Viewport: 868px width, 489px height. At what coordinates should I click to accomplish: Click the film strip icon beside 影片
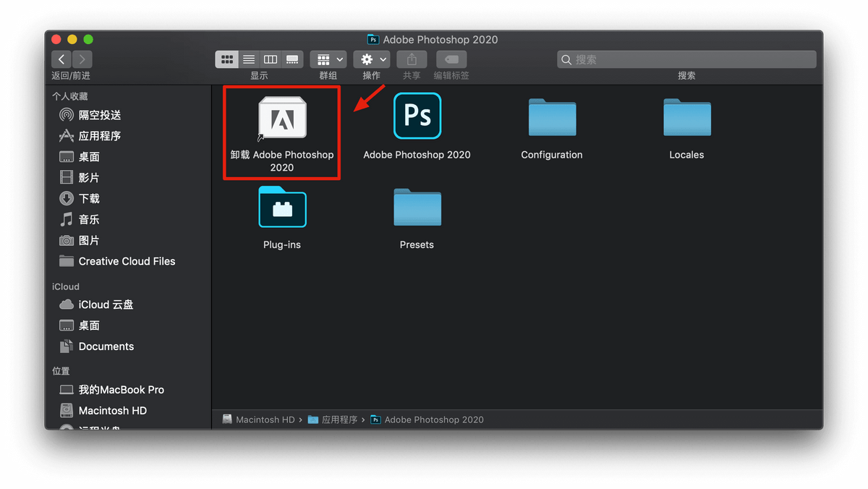[67, 178]
